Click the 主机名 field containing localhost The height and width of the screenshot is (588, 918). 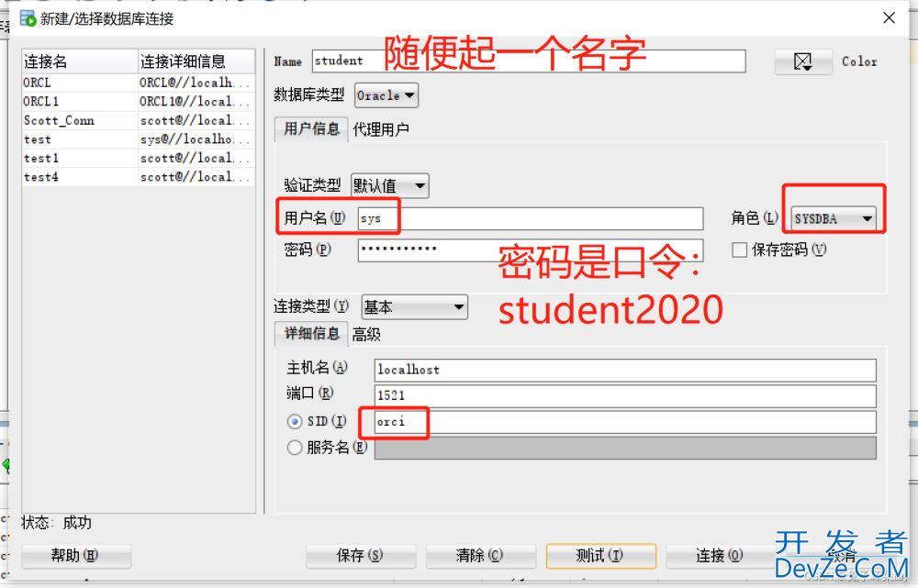(625, 371)
